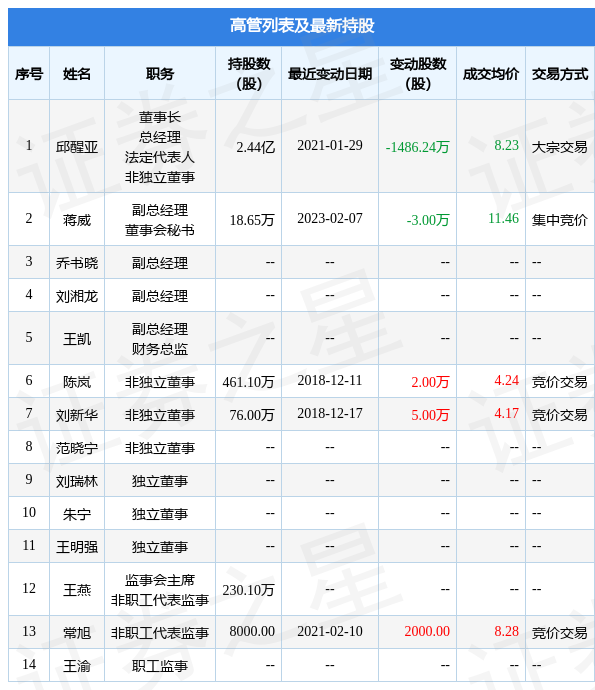Click the 大宗交易 cell

coord(560,147)
